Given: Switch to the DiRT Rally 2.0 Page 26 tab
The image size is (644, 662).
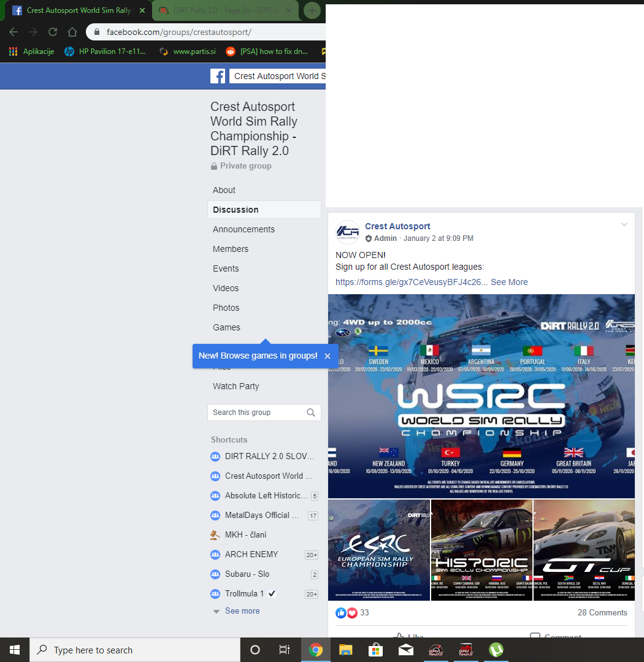Looking at the screenshot, I should [226, 10].
